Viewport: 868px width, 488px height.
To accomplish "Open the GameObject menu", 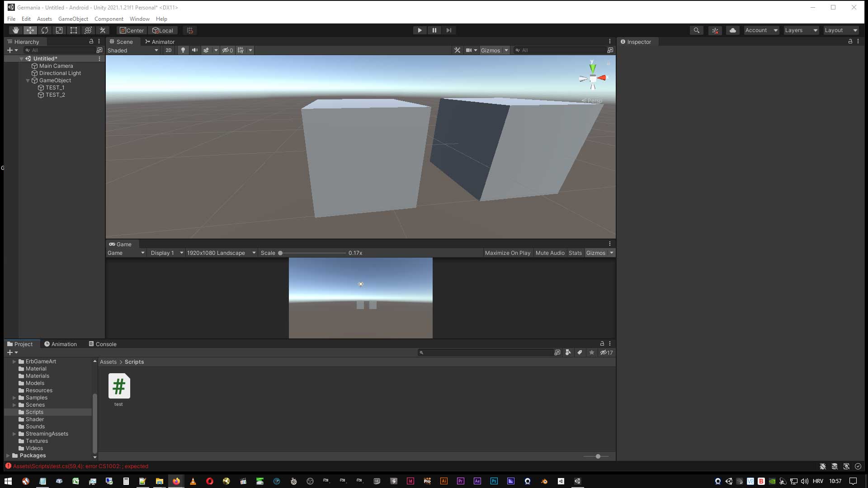I will (x=73, y=19).
